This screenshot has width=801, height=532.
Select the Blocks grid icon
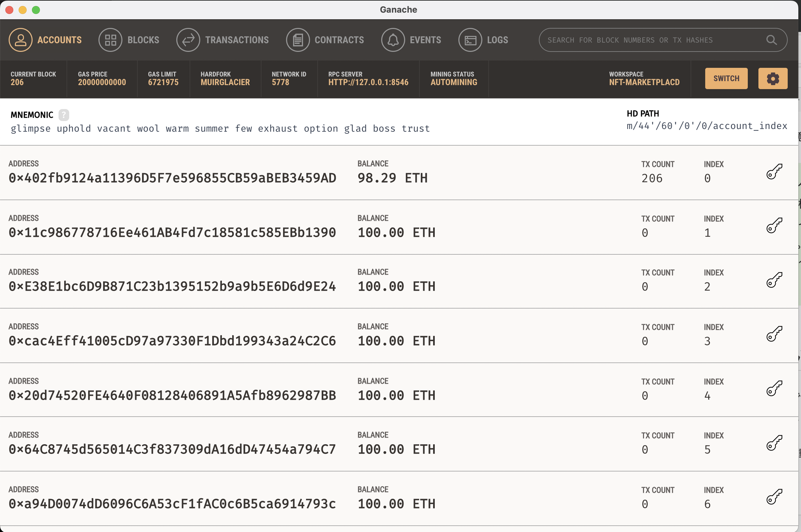click(x=110, y=40)
